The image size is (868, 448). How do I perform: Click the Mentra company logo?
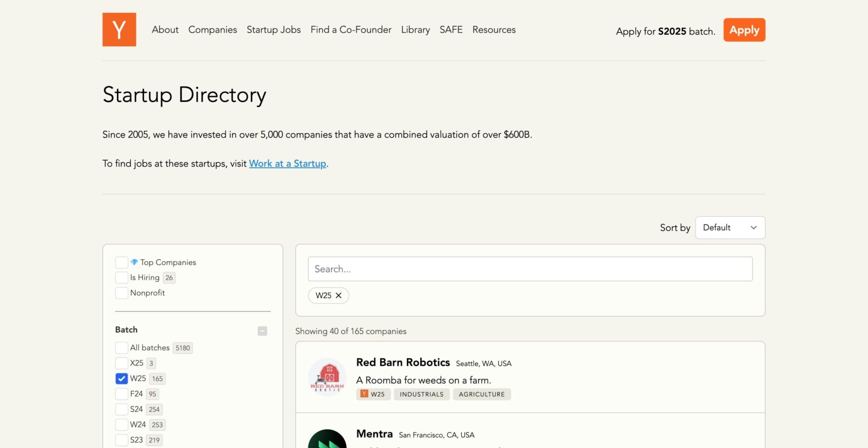327,440
